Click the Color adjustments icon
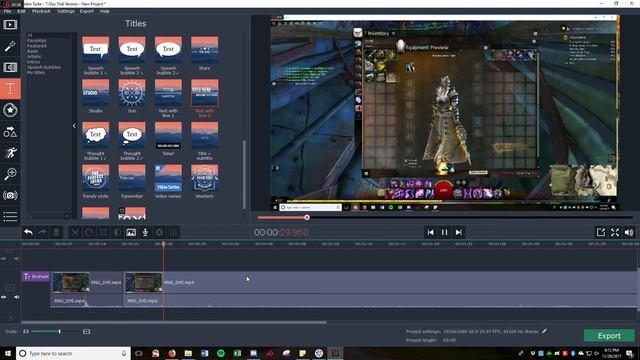This screenshot has width=640, height=360. (117, 232)
